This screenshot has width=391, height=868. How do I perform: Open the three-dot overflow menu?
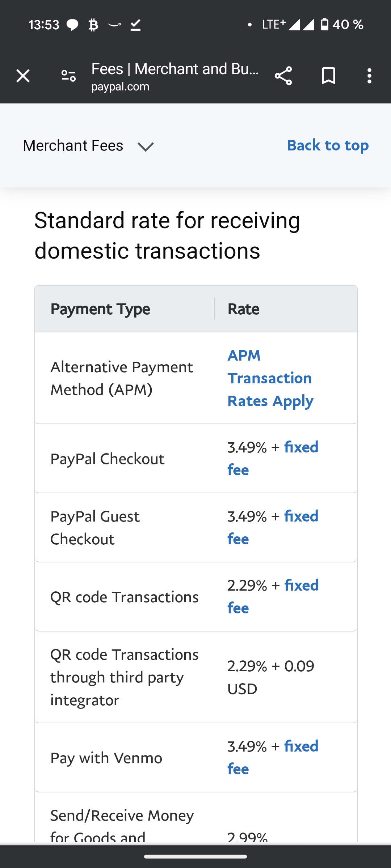point(369,76)
